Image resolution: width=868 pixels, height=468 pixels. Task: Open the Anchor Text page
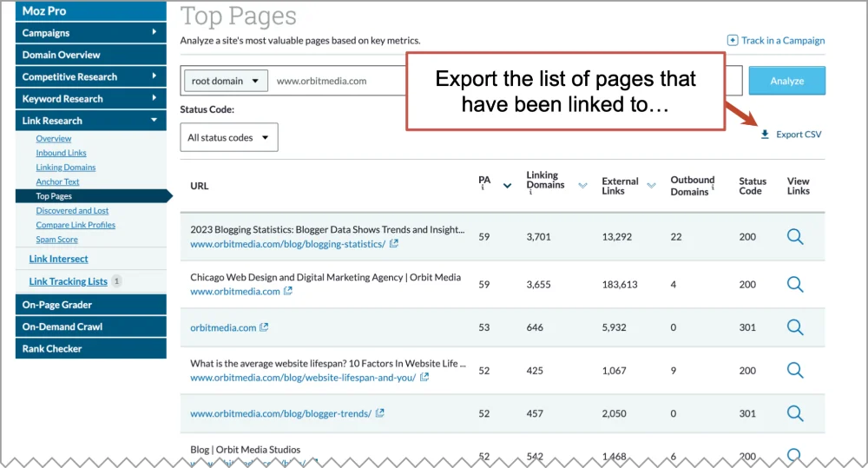tap(57, 181)
